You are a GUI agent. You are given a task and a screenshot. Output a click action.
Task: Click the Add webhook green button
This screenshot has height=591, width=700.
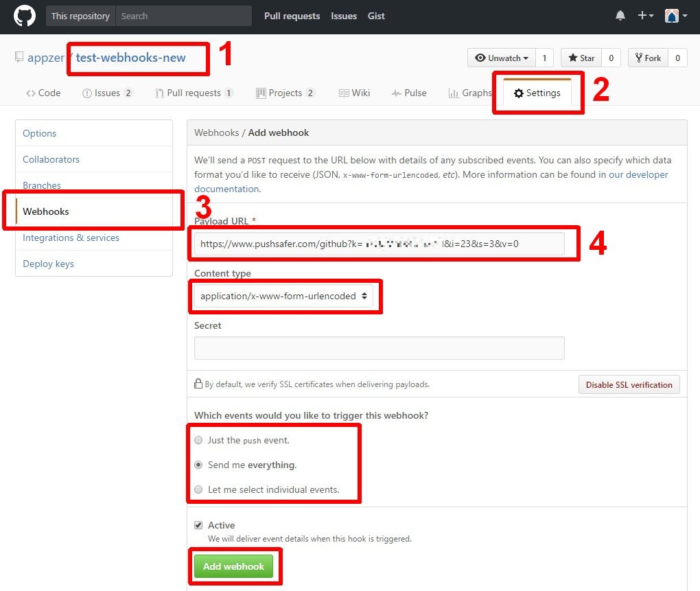tap(233, 566)
